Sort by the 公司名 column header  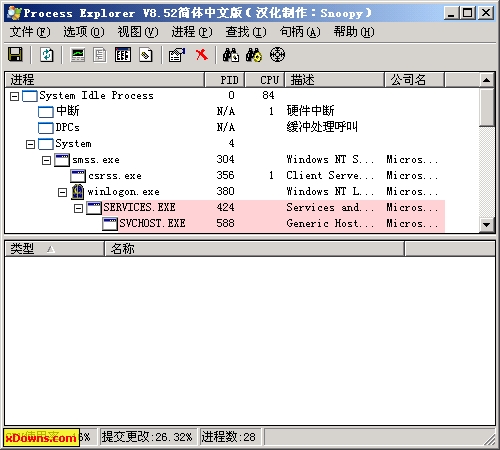click(x=415, y=80)
